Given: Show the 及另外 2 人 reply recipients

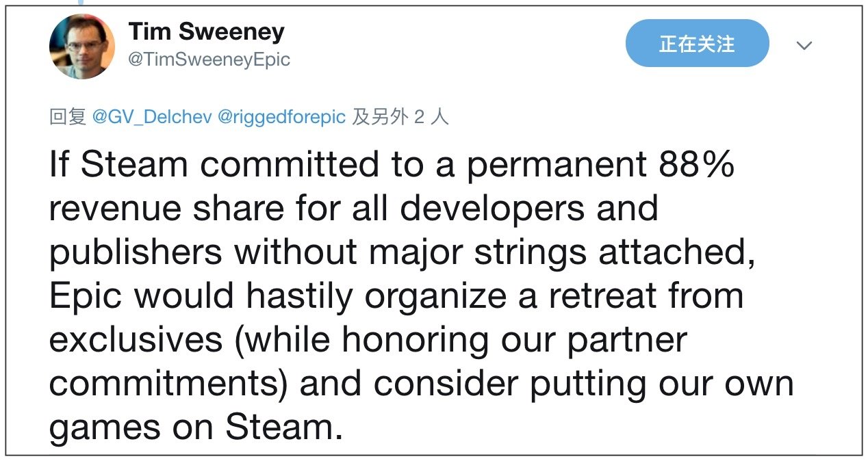Looking at the screenshot, I should (x=400, y=117).
